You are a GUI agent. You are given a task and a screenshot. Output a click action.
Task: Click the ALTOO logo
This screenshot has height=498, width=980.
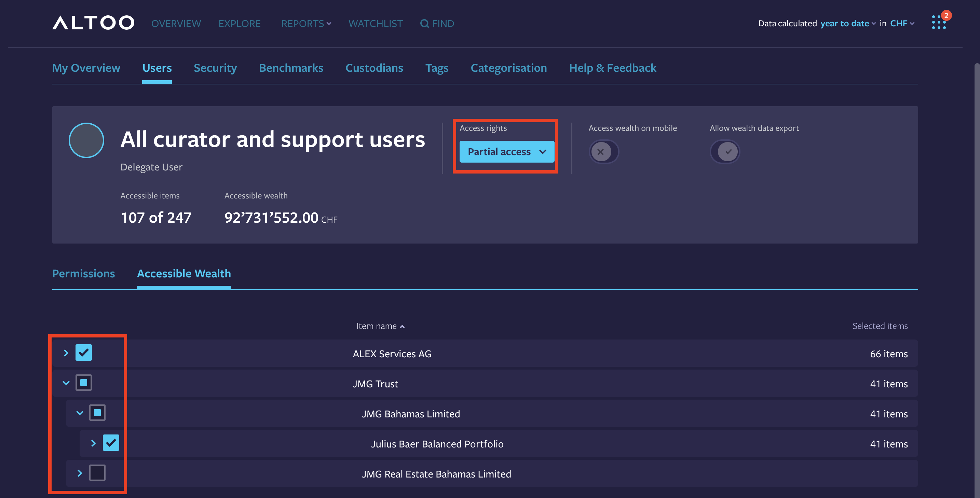(x=93, y=23)
